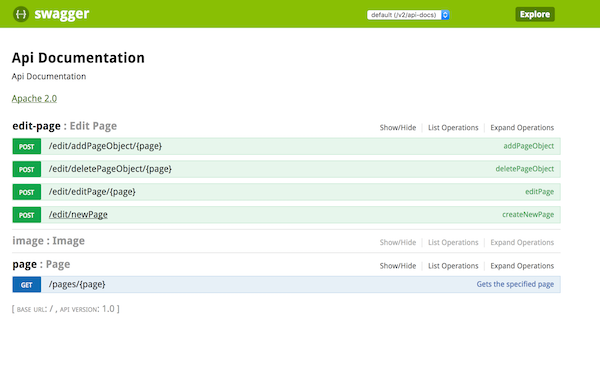Image resolution: width=600 pixels, height=385 pixels.
Task: Click Show/Hide for image section
Action: pos(398,242)
